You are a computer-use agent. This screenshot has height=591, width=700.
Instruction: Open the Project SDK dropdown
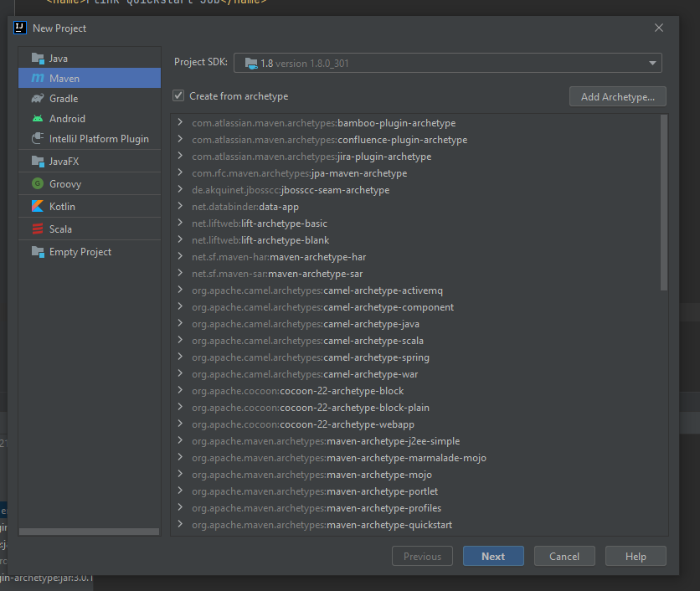(448, 63)
